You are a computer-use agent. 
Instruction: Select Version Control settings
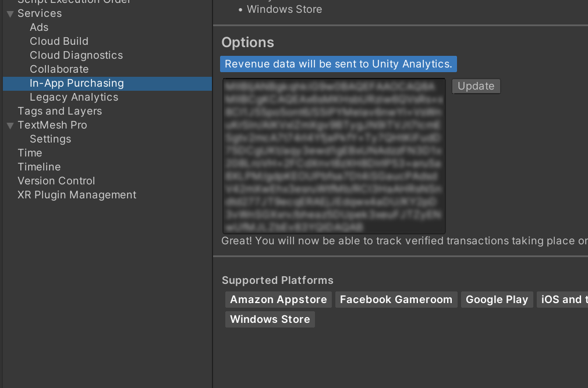(x=56, y=181)
